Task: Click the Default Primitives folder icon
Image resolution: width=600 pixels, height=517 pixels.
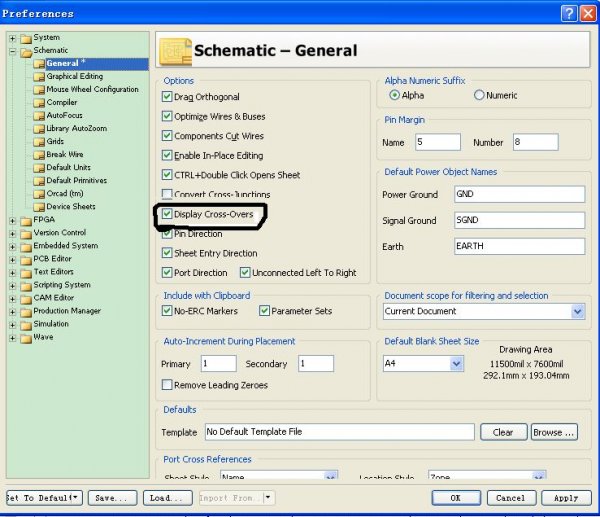Action: pos(39,181)
